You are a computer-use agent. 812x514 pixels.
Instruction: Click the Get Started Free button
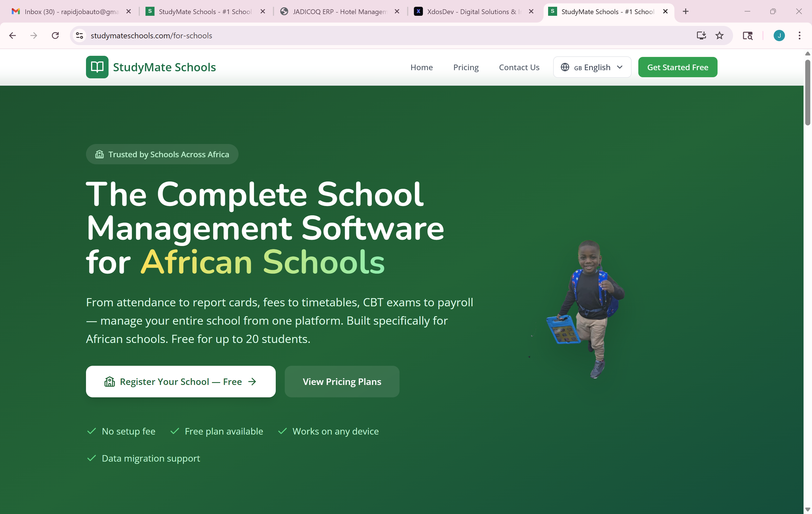pos(678,67)
